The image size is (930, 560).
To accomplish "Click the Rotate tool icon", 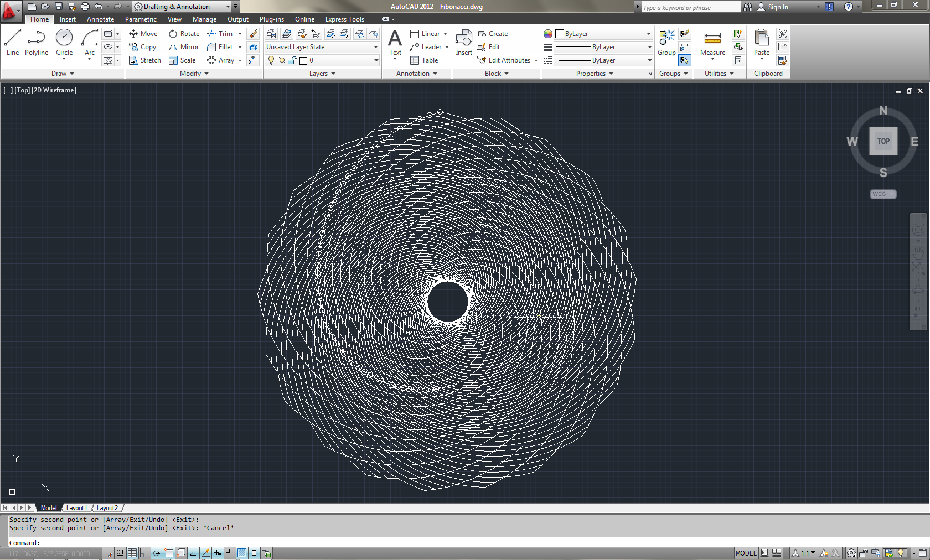I will point(173,34).
